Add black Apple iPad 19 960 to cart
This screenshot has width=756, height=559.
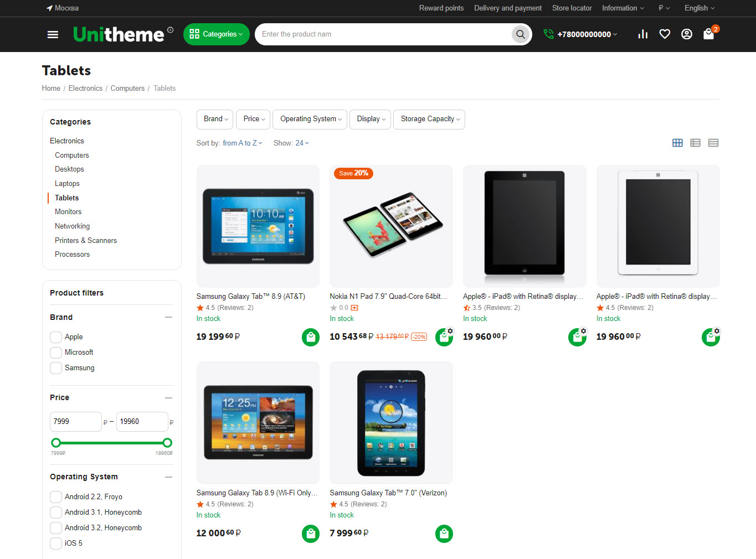point(577,337)
